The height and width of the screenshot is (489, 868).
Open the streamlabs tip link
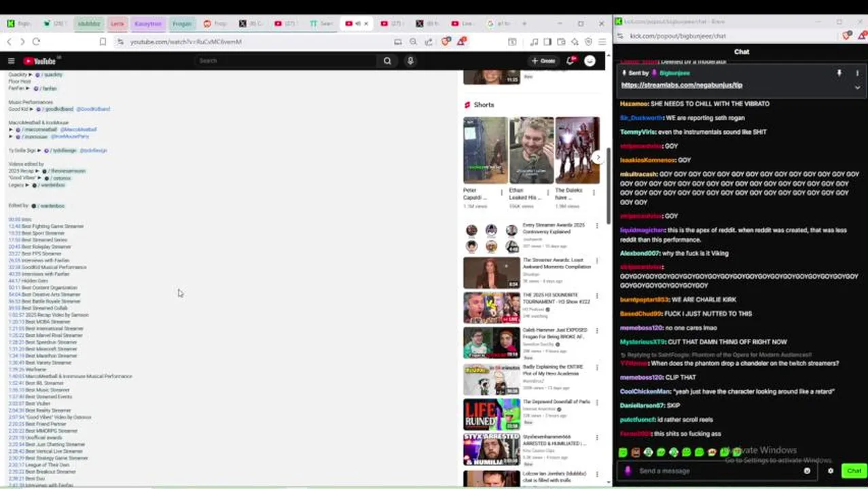(x=681, y=85)
